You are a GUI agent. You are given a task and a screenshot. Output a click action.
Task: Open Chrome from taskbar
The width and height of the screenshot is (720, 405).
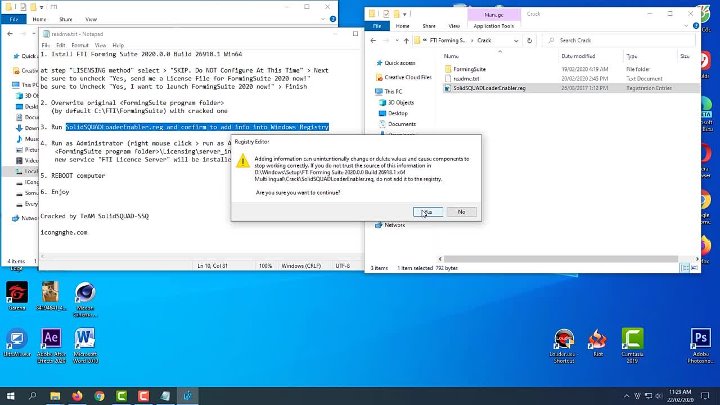[99, 396]
